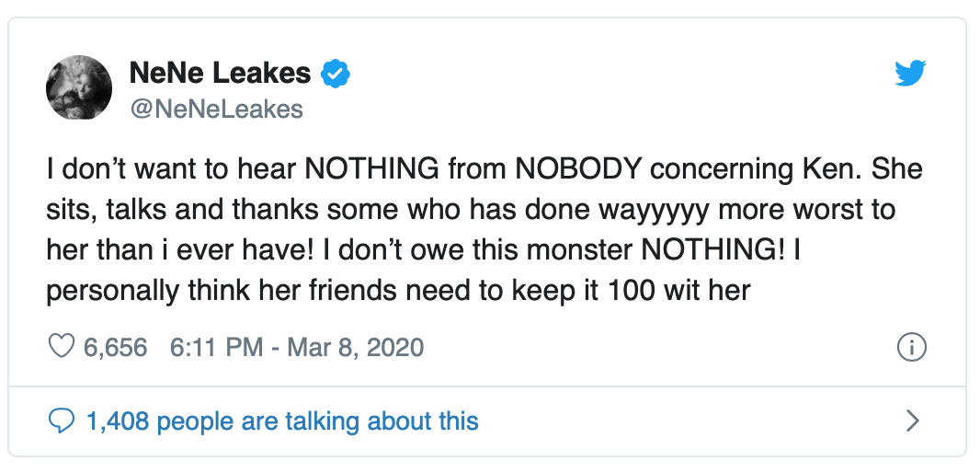Open the NeNe Leakes display name

[x=220, y=75]
